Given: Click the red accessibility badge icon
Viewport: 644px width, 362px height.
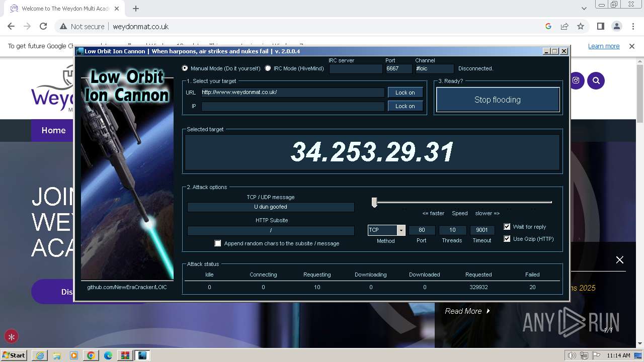Looking at the screenshot, I should coord(11,336).
